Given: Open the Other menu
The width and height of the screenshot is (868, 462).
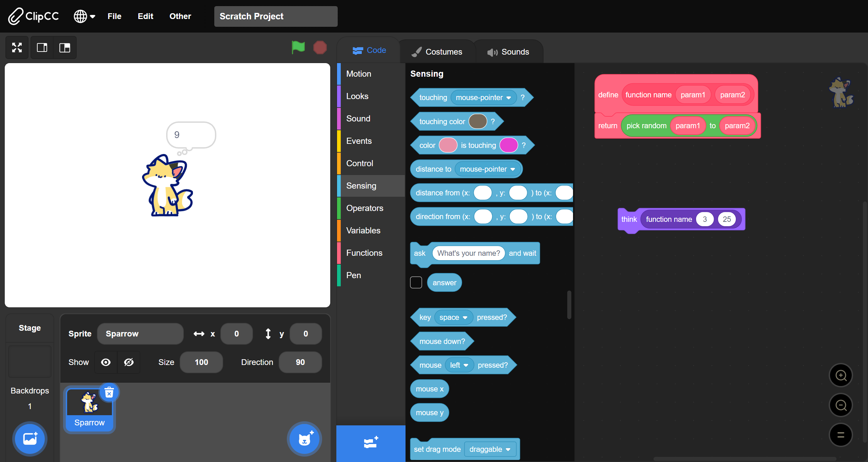Looking at the screenshot, I should (x=180, y=16).
